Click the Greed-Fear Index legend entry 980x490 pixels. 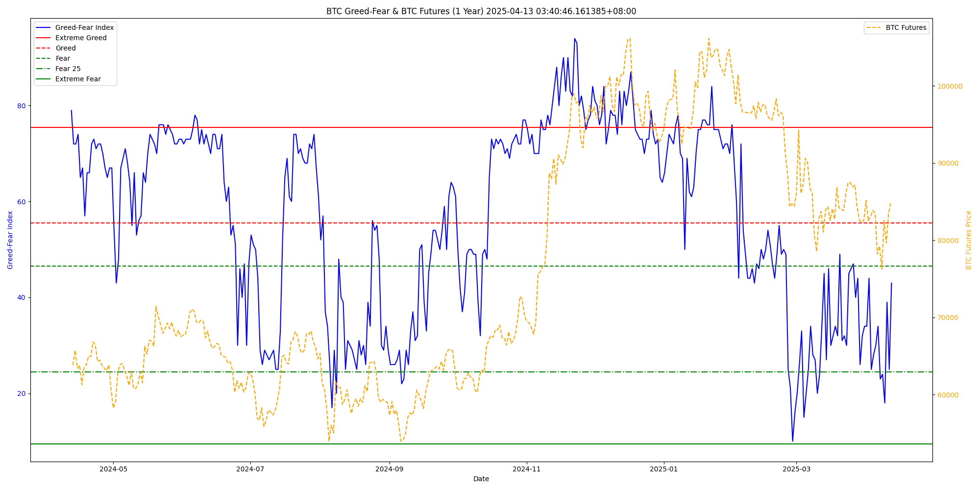pos(84,28)
